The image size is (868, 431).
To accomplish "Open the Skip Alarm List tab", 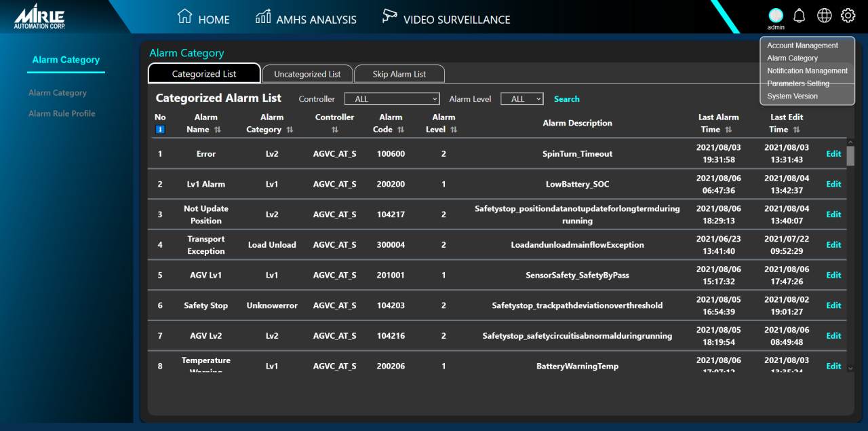I will [399, 74].
